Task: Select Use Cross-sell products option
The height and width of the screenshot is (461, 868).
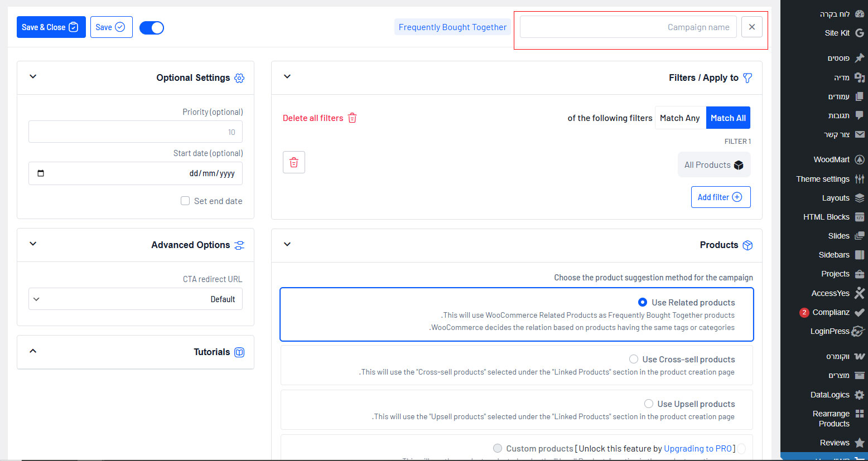Action: tap(634, 359)
